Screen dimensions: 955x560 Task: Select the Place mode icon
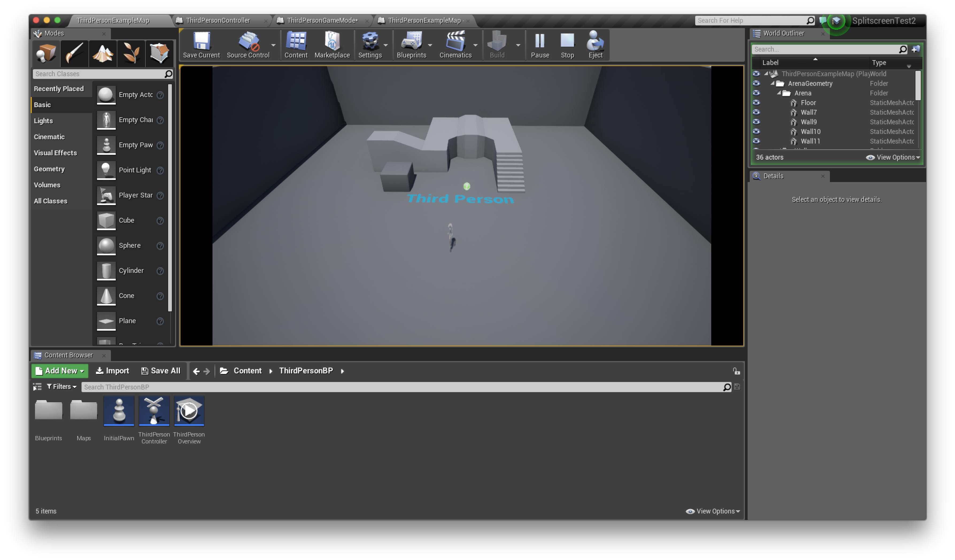click(46, 53)
